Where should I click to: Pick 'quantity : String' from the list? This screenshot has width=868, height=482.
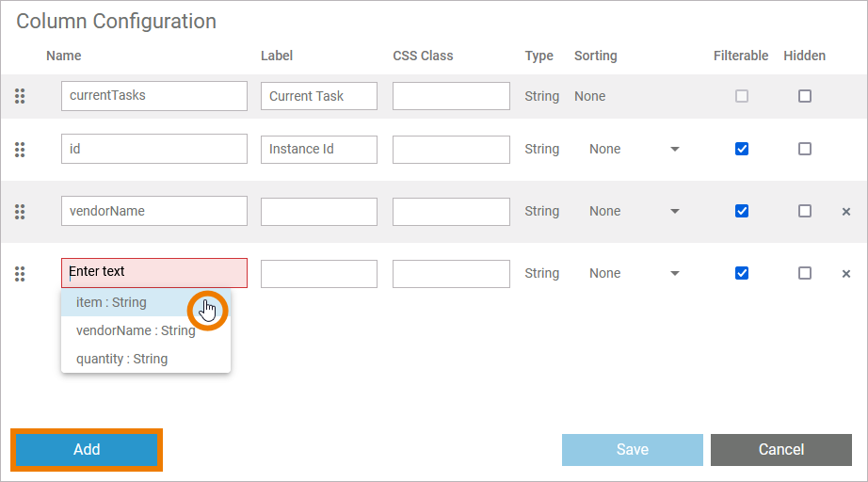pos(122,359)
